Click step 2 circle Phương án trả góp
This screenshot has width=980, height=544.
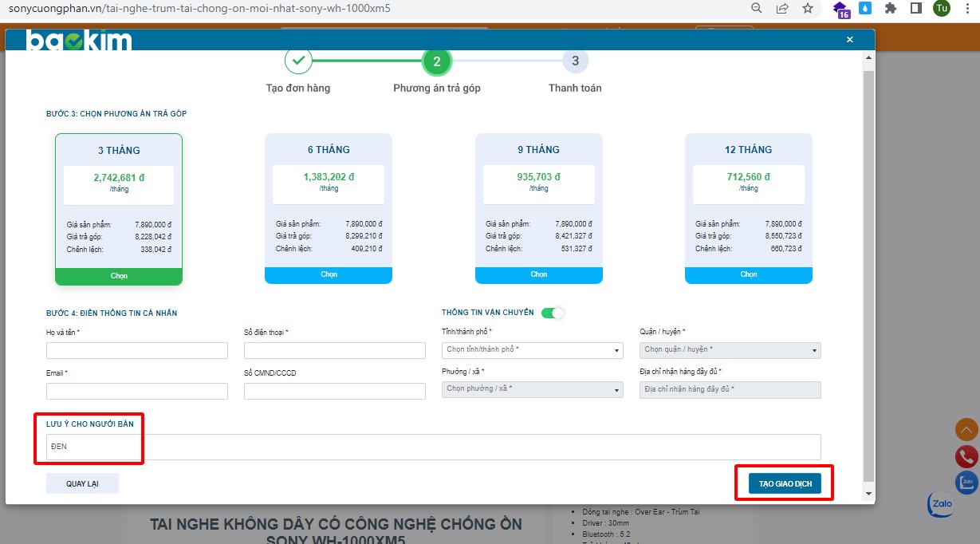pyautogui.click(x=437, y=61)
